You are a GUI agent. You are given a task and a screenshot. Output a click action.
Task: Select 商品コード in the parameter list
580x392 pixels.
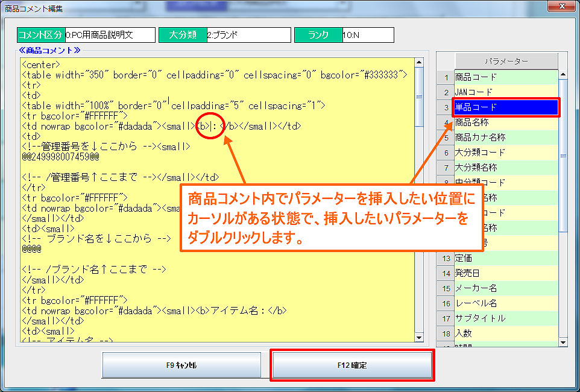coord(506,77)
